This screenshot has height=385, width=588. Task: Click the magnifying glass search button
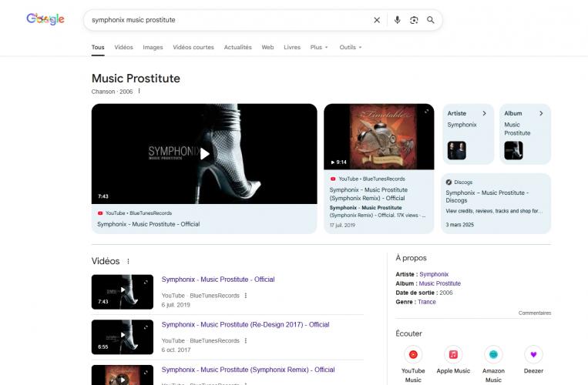431,20
